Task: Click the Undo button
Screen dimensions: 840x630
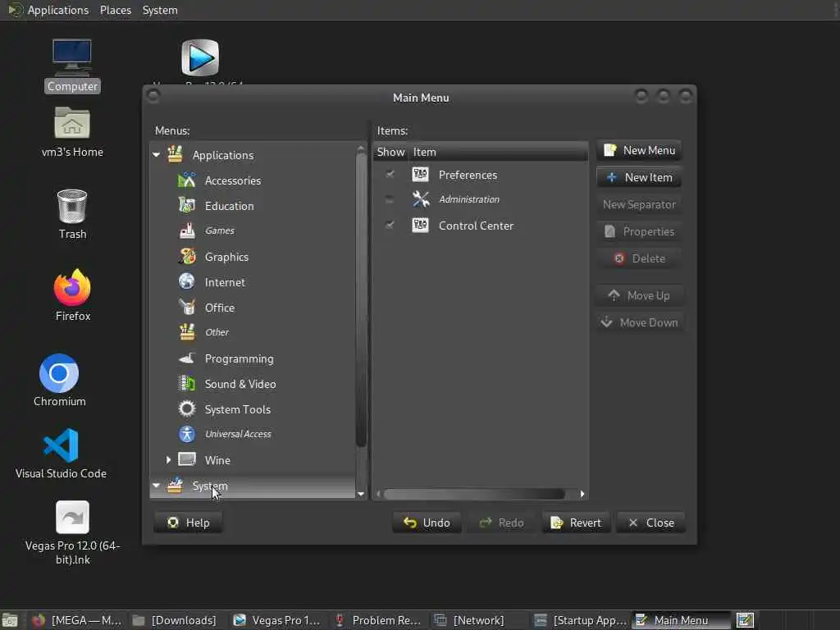Action: pyautogui.click(x=427, y=523)
